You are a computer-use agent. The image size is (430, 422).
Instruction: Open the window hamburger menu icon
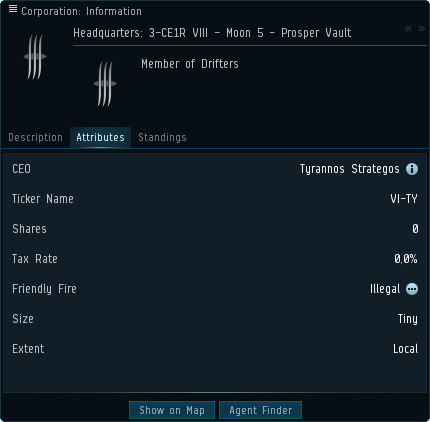(x=13, y=9)
